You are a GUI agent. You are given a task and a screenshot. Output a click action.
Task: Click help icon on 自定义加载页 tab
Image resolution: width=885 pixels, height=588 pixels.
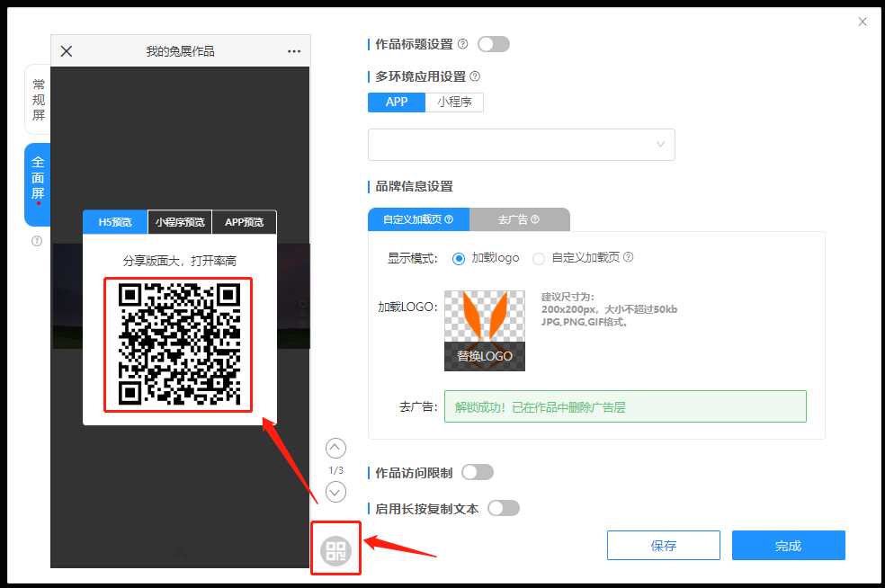450,219
